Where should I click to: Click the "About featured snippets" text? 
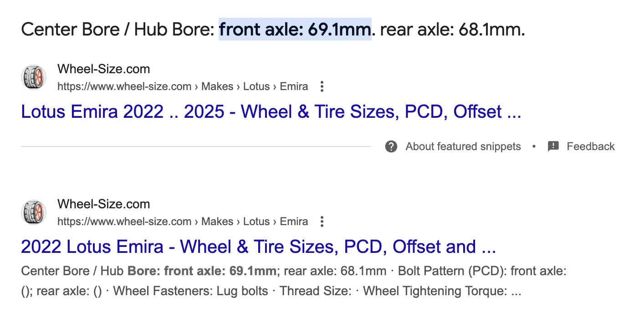(x=463, y=146)
